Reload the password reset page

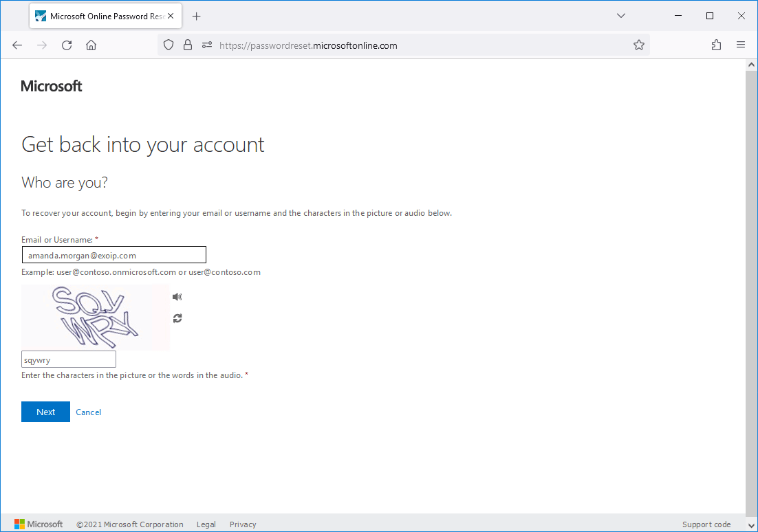[x=66, y=45]
